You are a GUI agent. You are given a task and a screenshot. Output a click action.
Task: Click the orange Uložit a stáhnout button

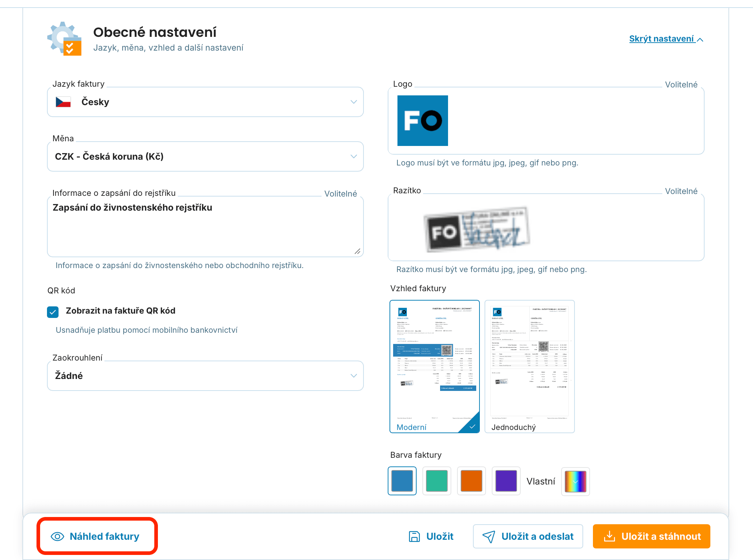pos(651,537)
